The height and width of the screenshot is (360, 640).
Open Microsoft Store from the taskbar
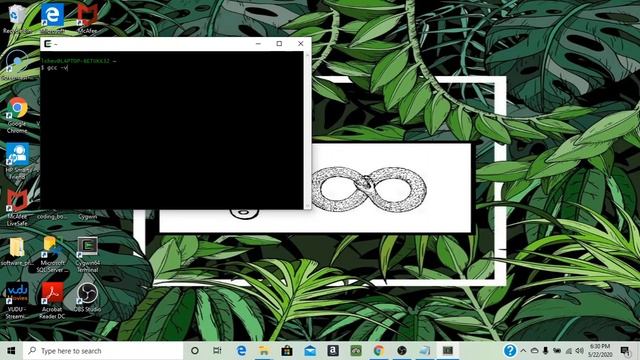point(287,351)
